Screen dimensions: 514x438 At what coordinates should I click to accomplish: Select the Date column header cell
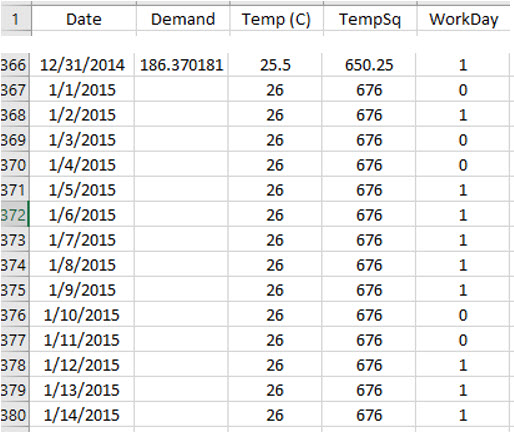click(84, 19)
